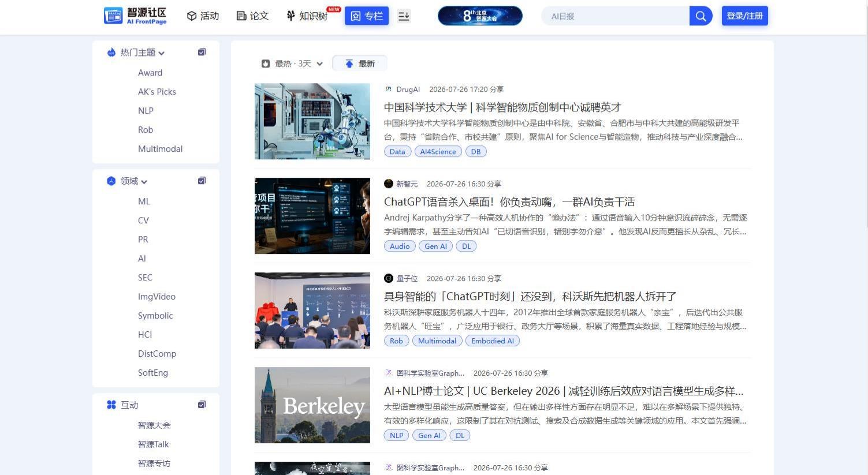Click the DrugAI source avatar
The image size is (868, 475).
[x=389, y=89]
